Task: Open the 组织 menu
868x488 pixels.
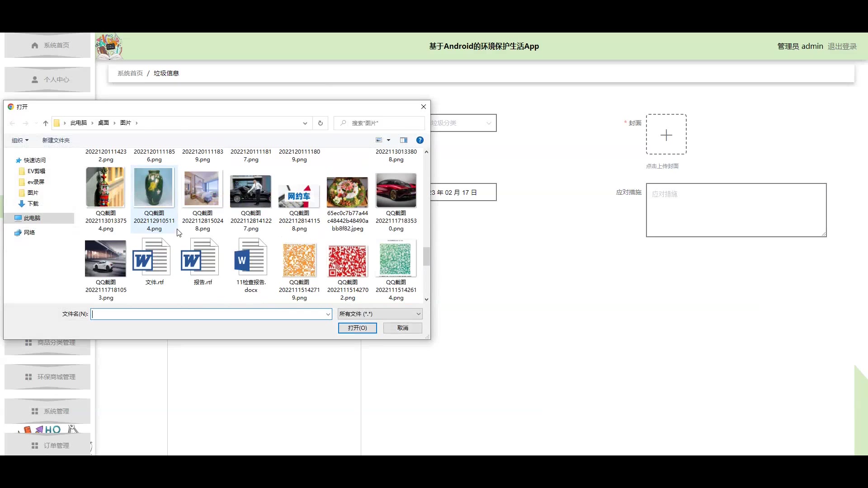Action: [x=20, y=141]
